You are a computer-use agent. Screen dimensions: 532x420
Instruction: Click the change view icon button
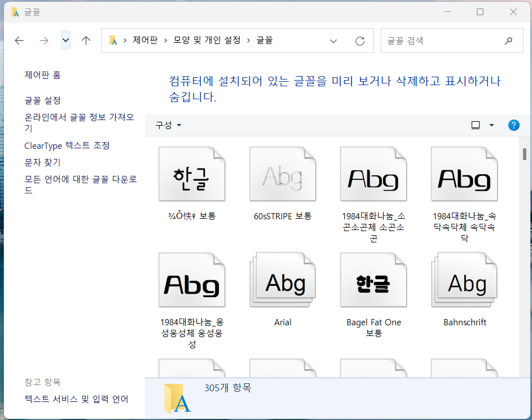point(476,125)
